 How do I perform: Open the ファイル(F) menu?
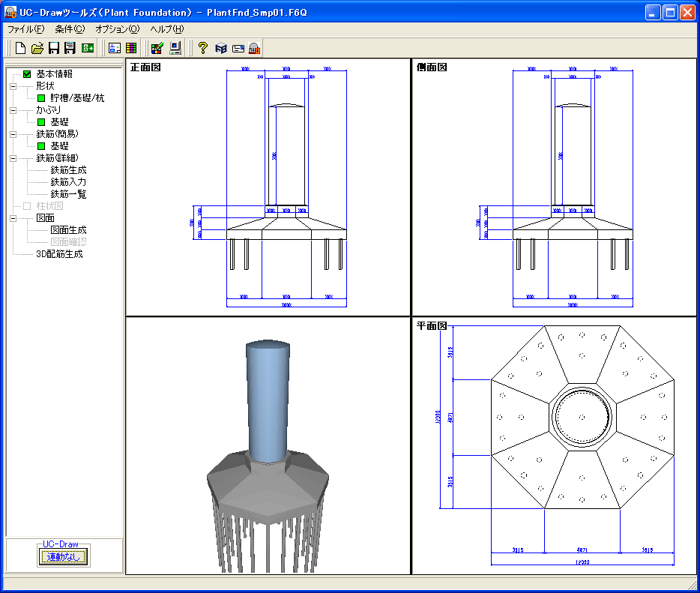(x=26, y=29)
